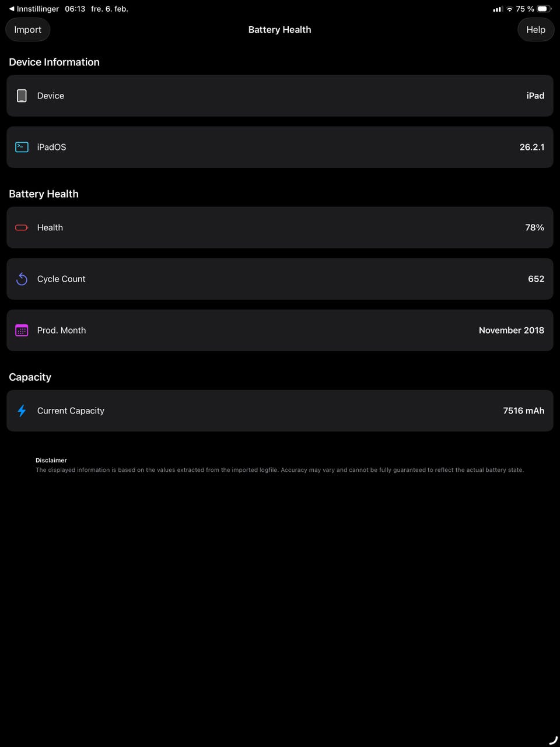Tap the 7516 mAh capacity value
The width and height of the screenshot is (560, 747).
(523, 411)
